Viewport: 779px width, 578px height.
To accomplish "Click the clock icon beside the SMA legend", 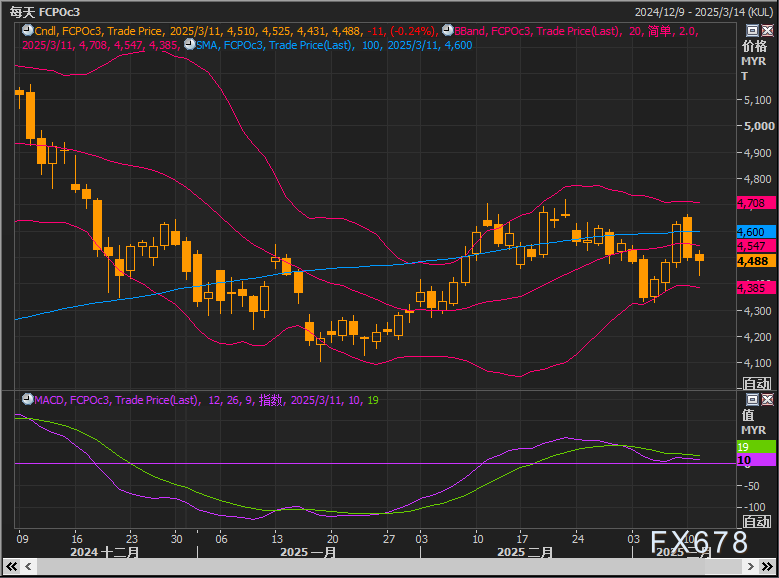I will click(189, 45).
